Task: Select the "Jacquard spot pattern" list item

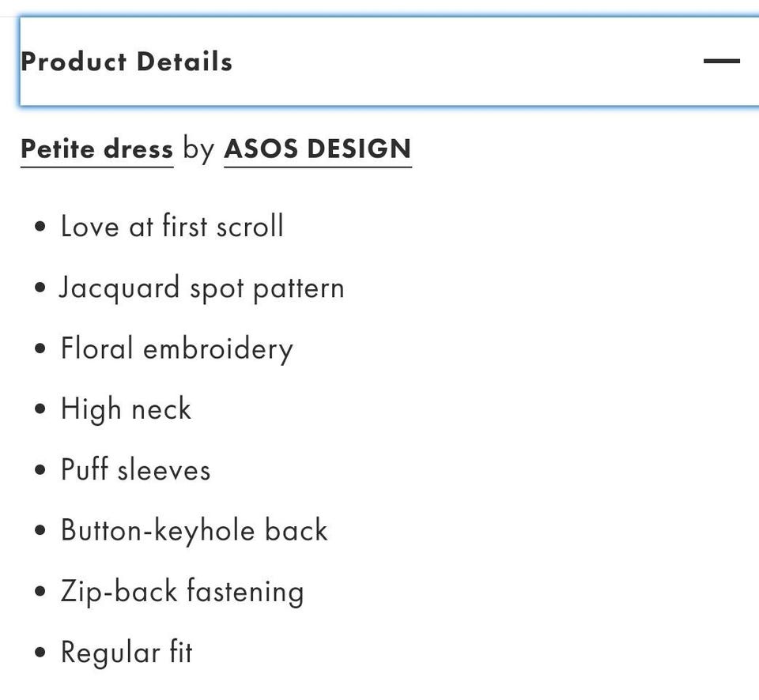Action: pos(202,288)
